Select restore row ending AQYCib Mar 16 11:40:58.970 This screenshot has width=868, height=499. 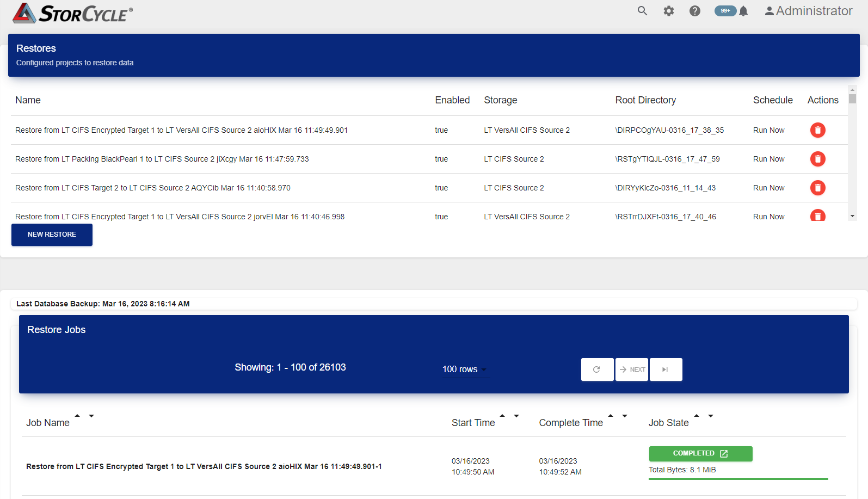tap(429, 188)
